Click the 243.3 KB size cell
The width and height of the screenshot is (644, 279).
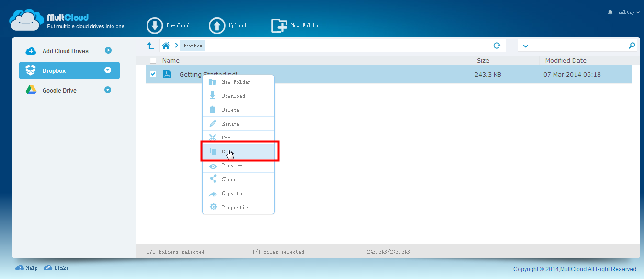coord(488,74)
